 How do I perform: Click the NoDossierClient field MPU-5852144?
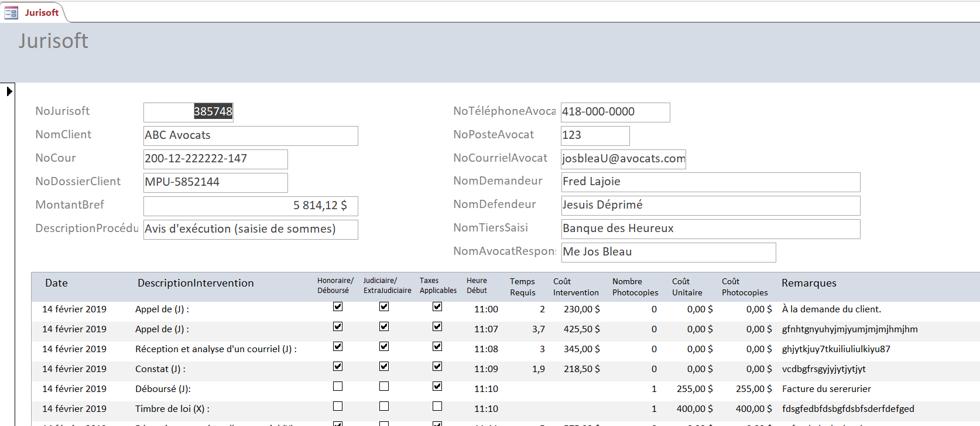[215, 182]
